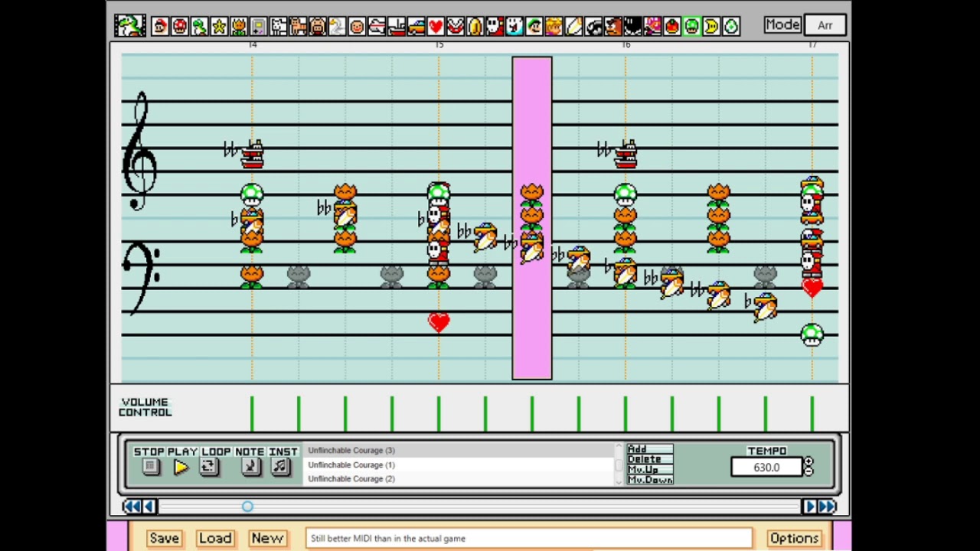Open a file with Load

click(x=215, y=538)
